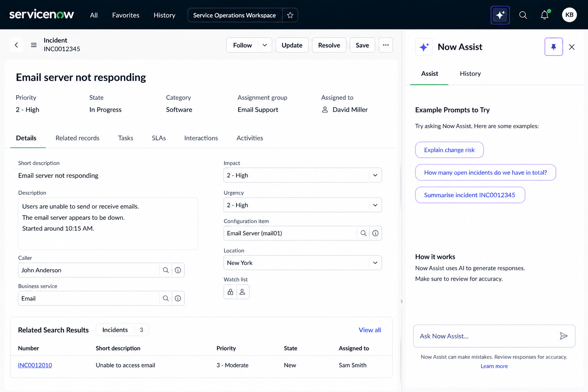The image size is (588, 392).
Task: Click the Priority column header
Action: 226,348
